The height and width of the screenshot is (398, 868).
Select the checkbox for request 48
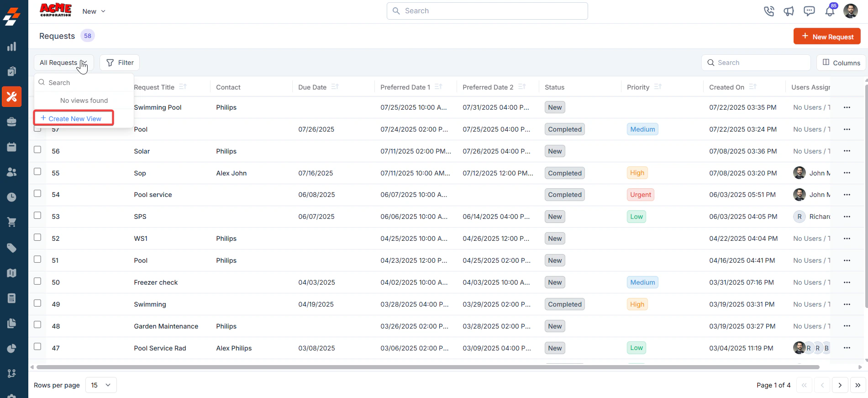point(37,325)
